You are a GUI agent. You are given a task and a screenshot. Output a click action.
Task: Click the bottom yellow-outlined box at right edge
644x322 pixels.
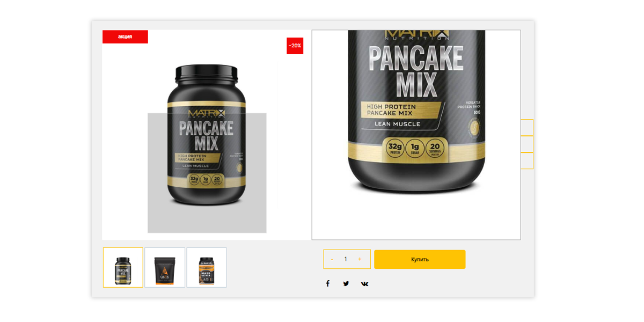click(x=527, y=160)
